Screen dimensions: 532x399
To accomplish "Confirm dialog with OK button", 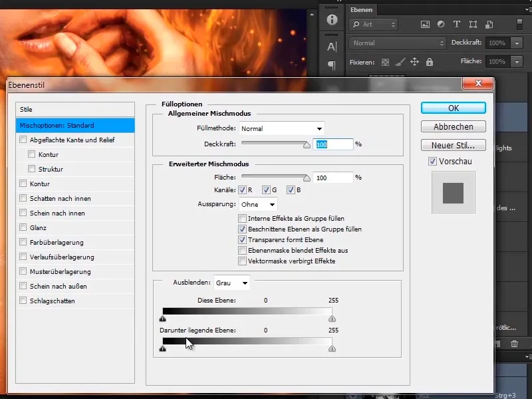I will click(x=454, y=108).
